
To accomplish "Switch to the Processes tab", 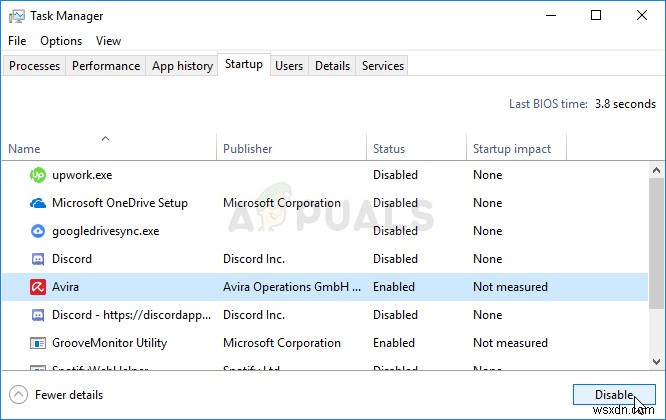I will (x=35, y=66).
